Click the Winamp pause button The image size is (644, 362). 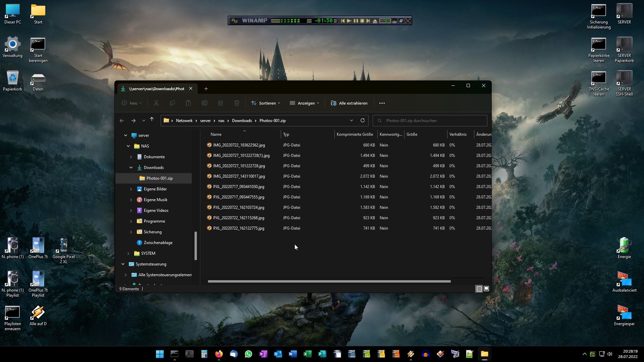(x=356, y=21)
